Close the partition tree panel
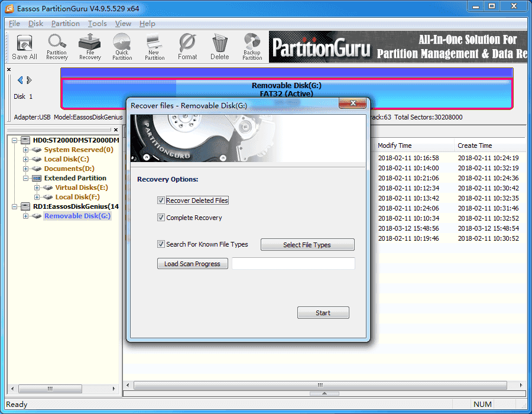This screenshot has width=532, height=414. point(116,130)
